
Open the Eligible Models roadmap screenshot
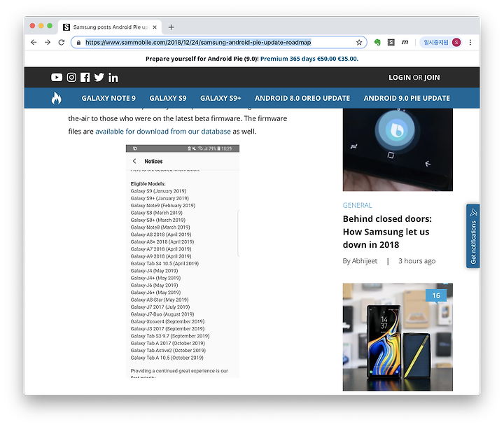point(183,261)
